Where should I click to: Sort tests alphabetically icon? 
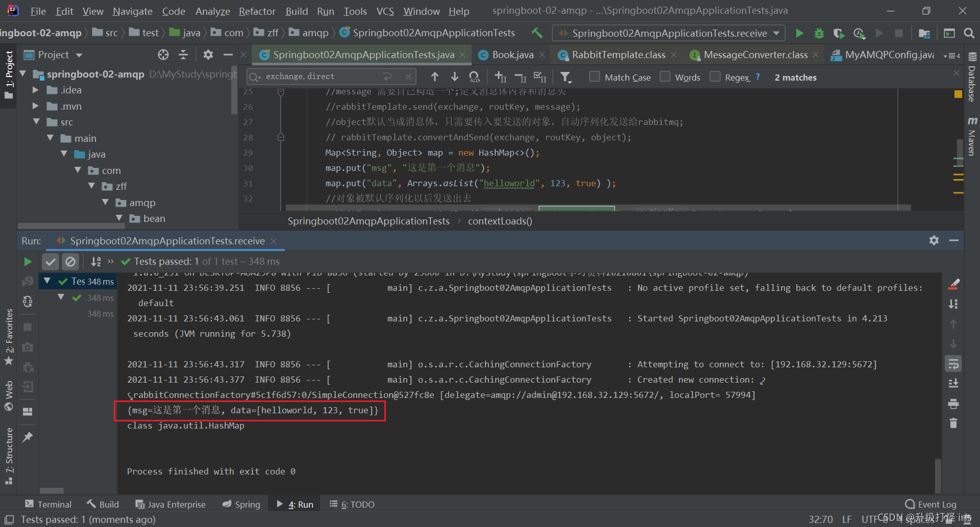tap(95, 262)
